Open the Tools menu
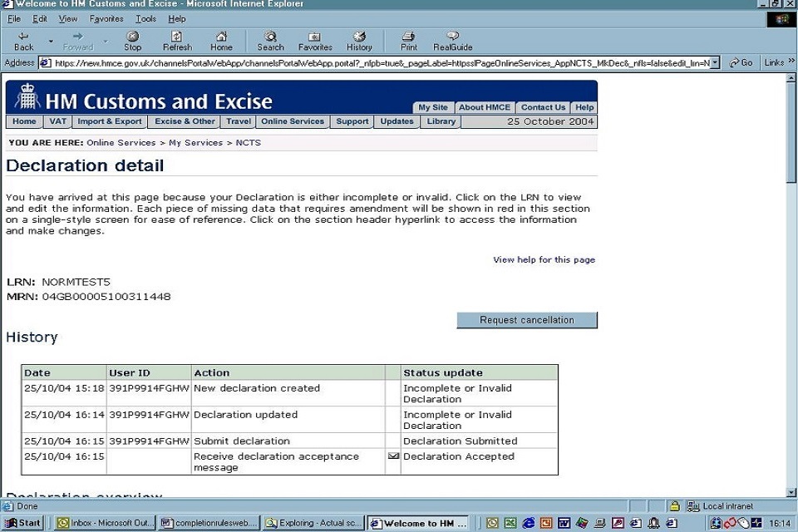 pos(145,18)
